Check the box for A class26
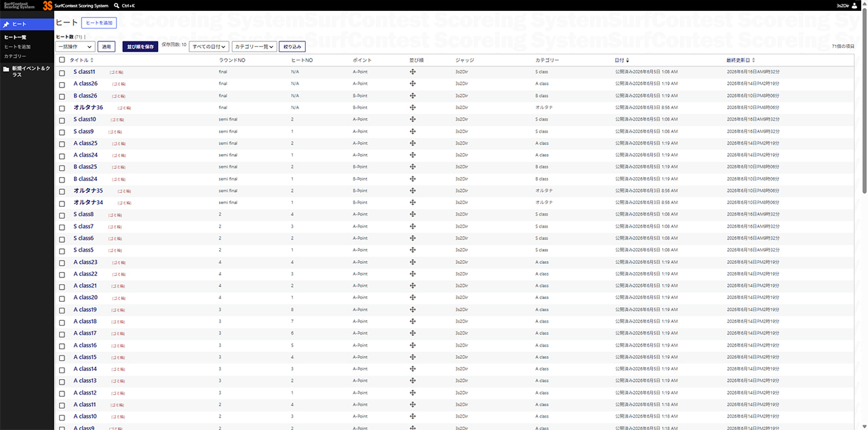Image resolution: width=868 pixels, height=430 pixels. (62, 84)
